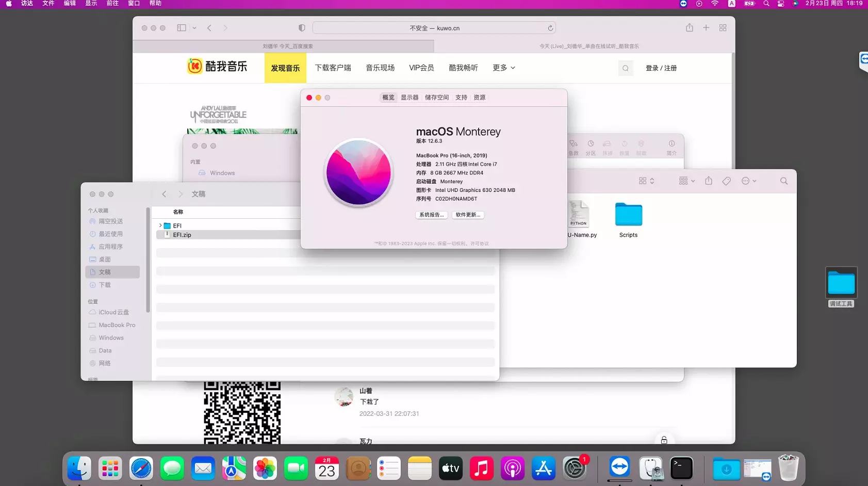Click the 软件更新 button in About This Mac
This screenshot has height=486, width=868.
tap(467, 215)
